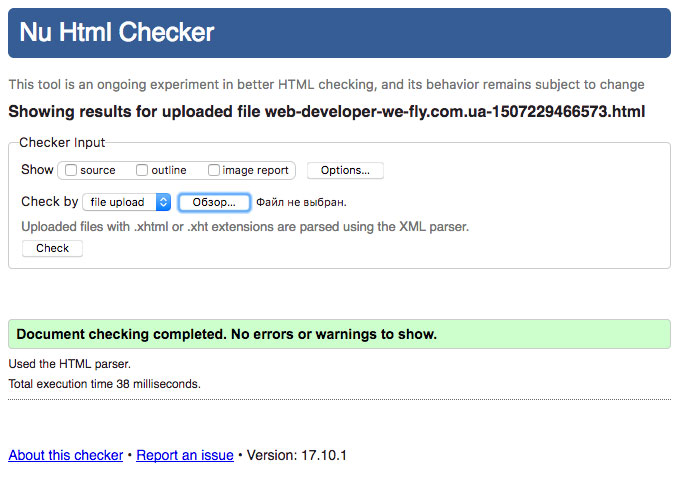This screenshot has width=681, height=482.
Task: Expand the file upload dropdown
Action: pos(126,202)
